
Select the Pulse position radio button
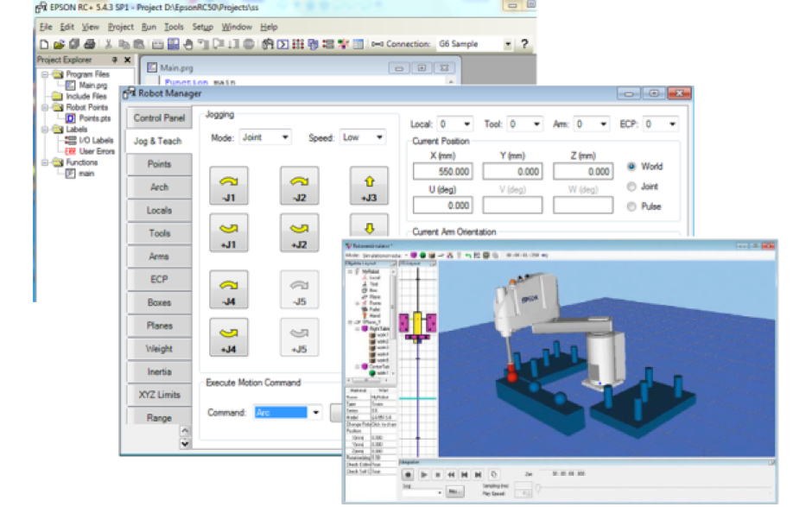tap(631, 206)
